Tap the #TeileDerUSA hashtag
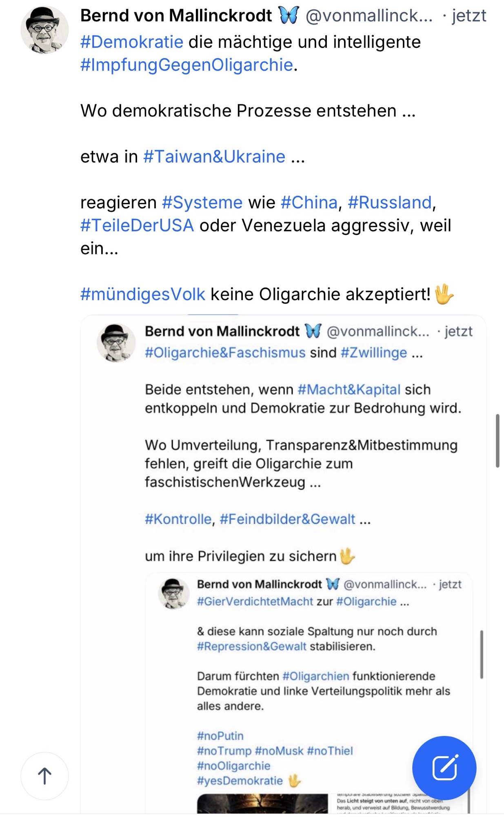Image resolution: width=504 pixels, height=817 pixels. [137, 225]
